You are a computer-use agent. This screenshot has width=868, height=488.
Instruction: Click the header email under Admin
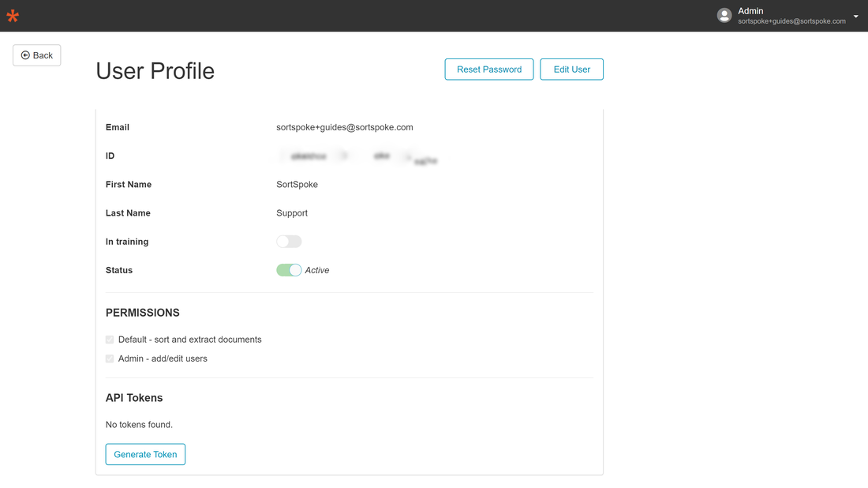791,21
